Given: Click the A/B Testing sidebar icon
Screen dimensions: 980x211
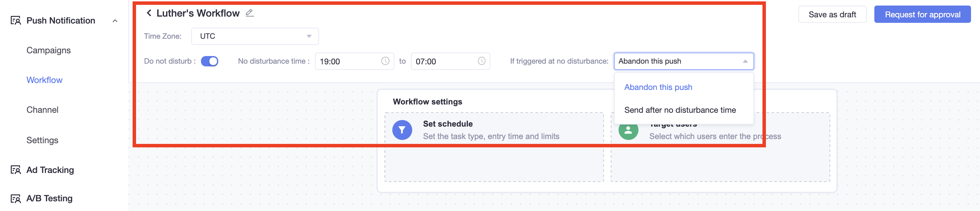Looking at the screenshot, I should 16,199.
